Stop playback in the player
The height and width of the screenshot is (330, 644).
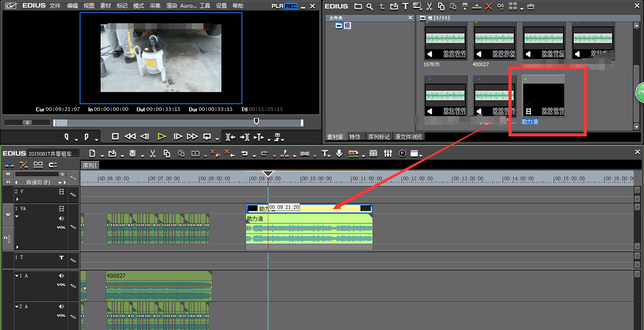pyautogui.click(x=115, y=136)
